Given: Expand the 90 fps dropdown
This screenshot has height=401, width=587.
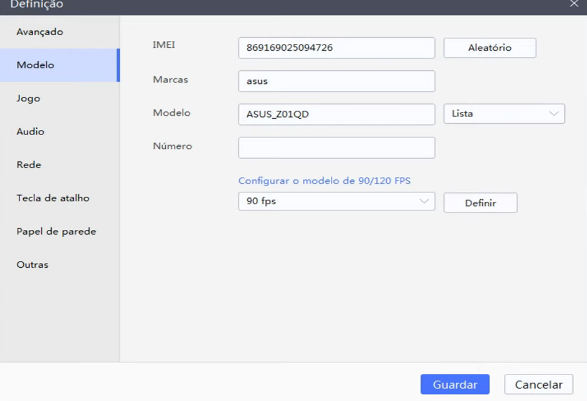Looking at the screenshot, I should coord(337,201).
